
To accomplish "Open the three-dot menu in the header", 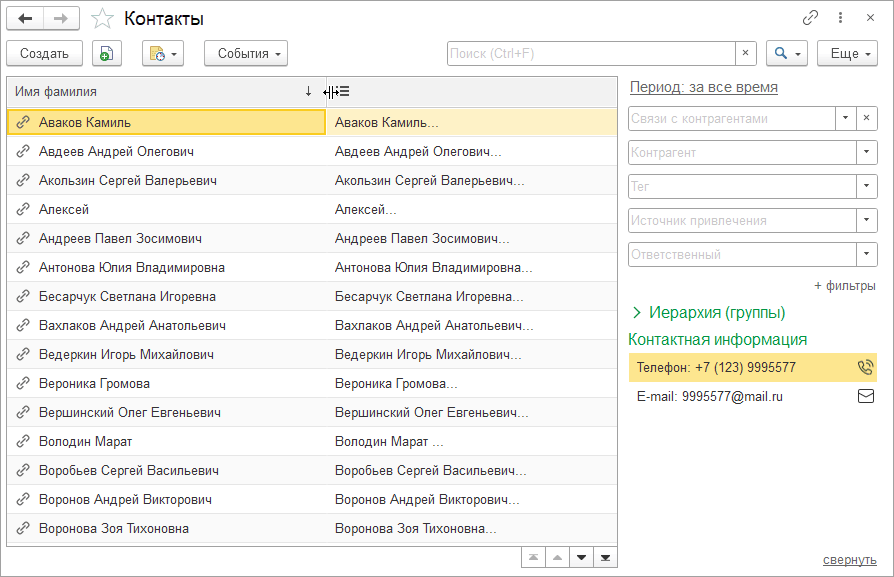I will tap(840, 18).
